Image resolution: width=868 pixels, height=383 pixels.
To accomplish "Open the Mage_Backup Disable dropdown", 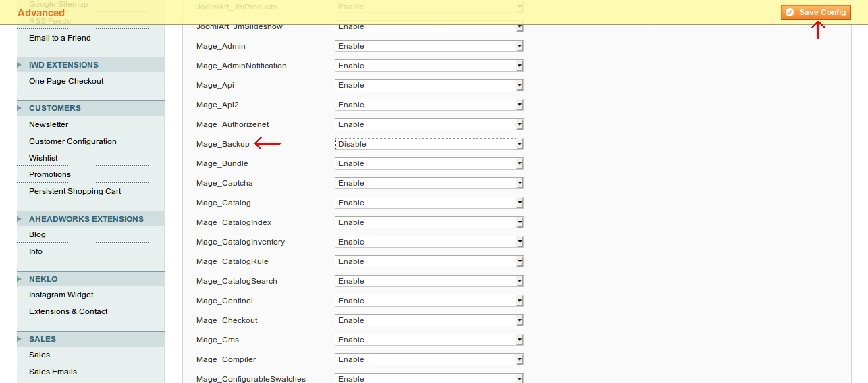I will (429, 144).
